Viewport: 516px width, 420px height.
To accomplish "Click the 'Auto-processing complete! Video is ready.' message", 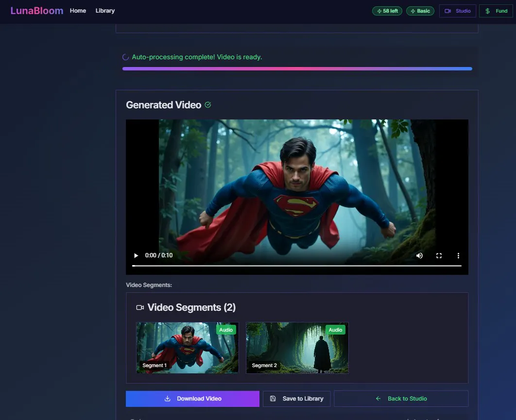I will pos(197,57).
